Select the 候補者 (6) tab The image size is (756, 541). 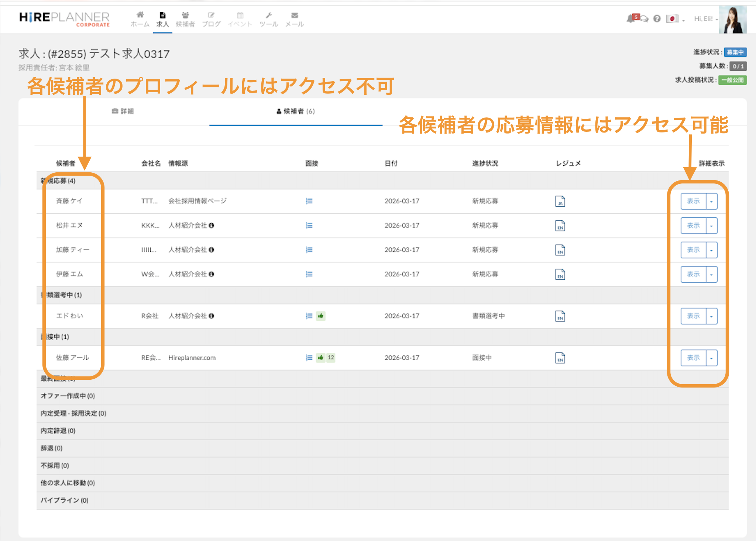[x=295, y=111]
